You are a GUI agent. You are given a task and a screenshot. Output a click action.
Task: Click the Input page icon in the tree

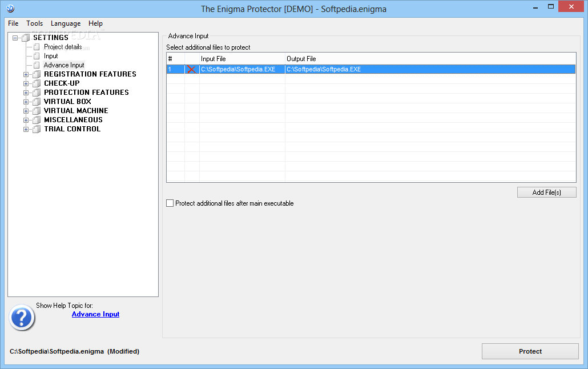tap(37, 56)
